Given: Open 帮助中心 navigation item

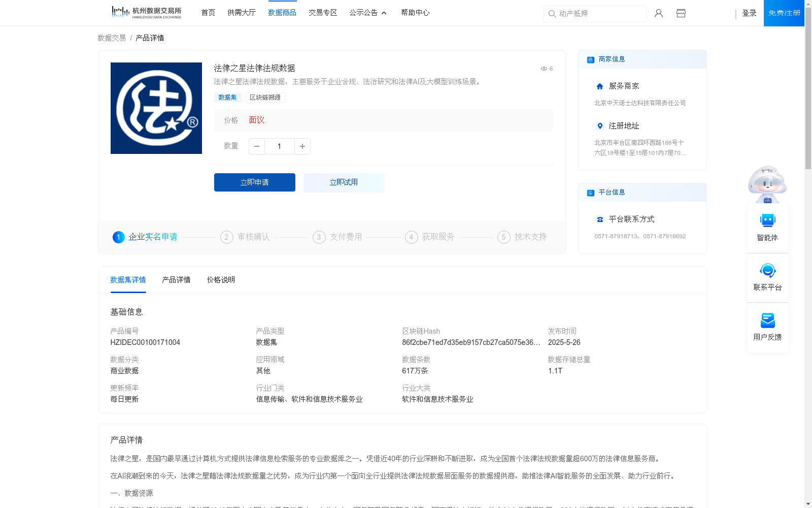Looking at the screenshot, I should coord(415,13).
